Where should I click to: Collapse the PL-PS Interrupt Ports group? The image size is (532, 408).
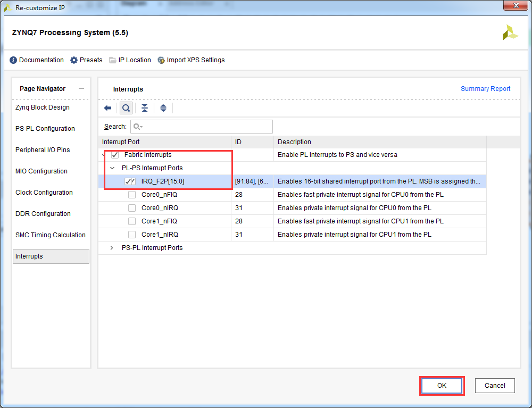[112, 168]
